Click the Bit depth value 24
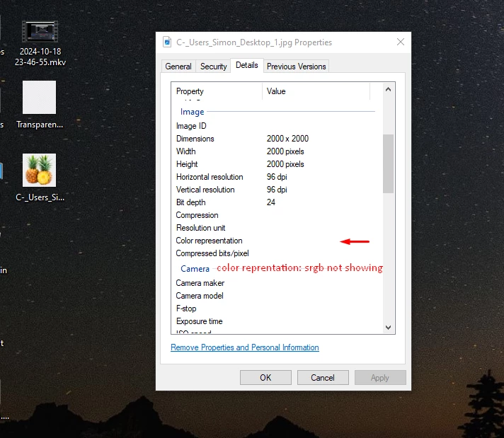 coord(271,202)
